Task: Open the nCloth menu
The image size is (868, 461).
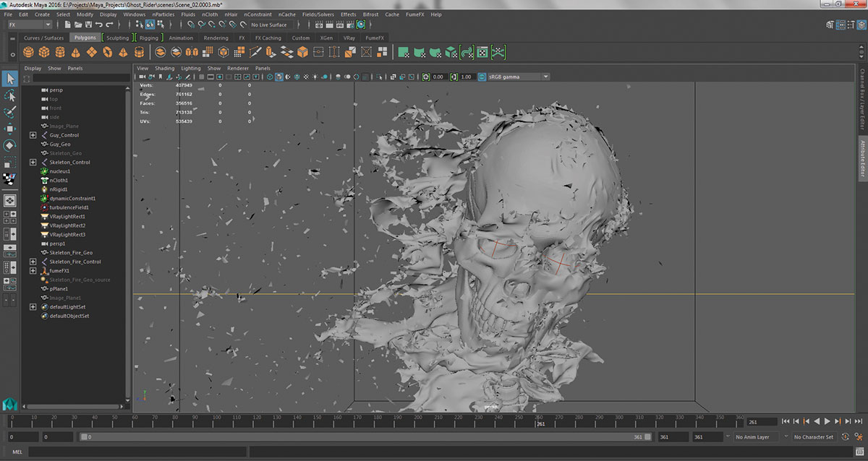Action: pyautogui.click(x=210, y=14)
